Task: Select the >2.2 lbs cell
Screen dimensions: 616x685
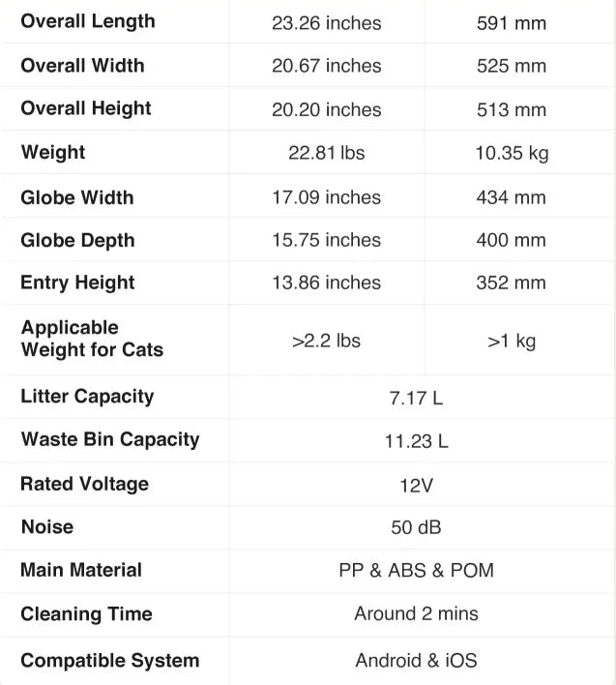Action: [326, 341]
